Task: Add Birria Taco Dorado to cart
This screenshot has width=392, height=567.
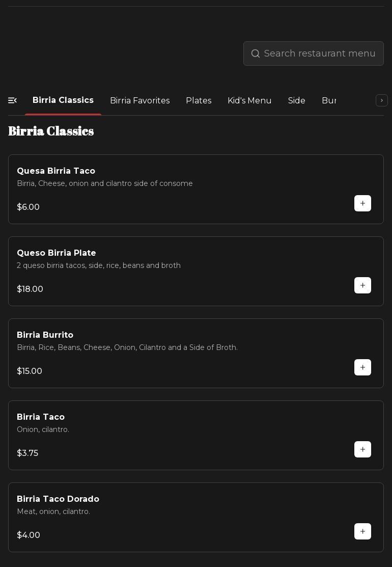Action: pos(362,531)
